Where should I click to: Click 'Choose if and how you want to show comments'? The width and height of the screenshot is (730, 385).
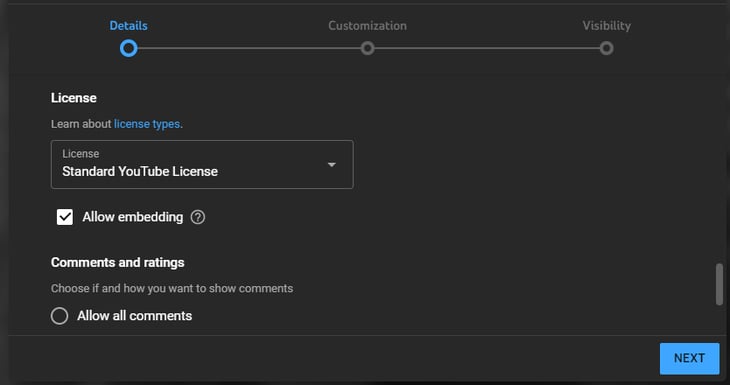coord(172,289)
